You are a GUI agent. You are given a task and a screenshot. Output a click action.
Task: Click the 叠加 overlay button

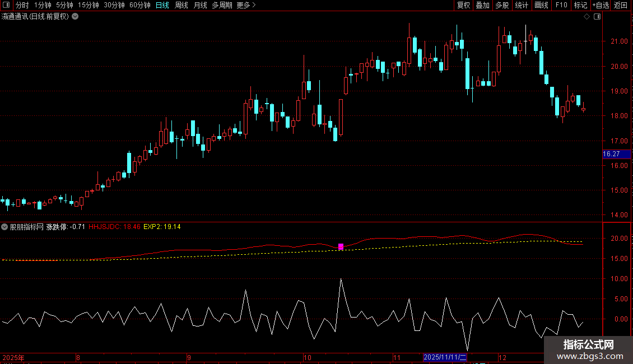[x=482, y=5]
